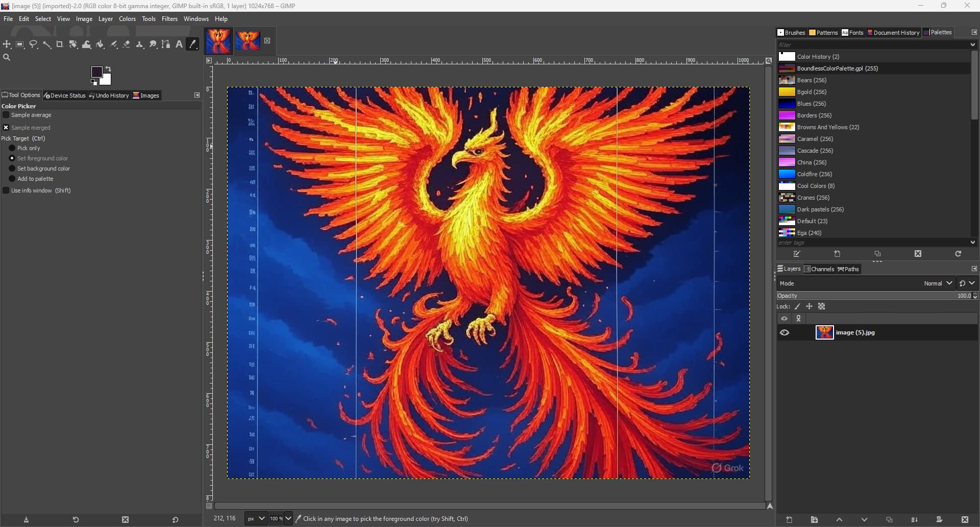
Task: Select the Eraser tool
Action: pyautogui.click(x=127, y=44)
